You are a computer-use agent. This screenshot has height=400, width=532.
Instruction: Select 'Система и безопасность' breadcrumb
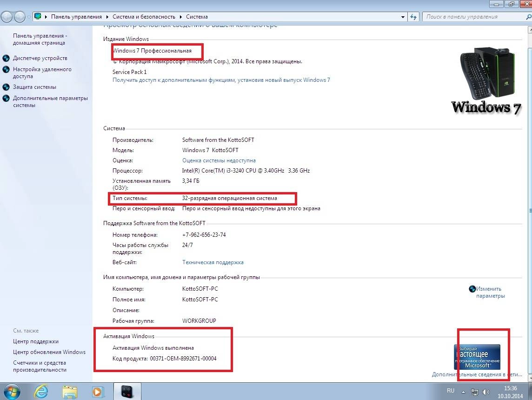pyautogui.click(x=144, y=17)
